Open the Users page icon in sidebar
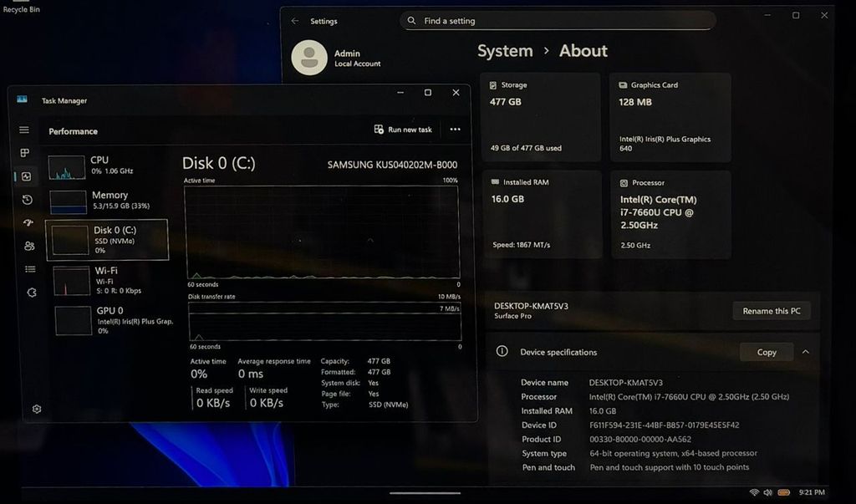 29,246
